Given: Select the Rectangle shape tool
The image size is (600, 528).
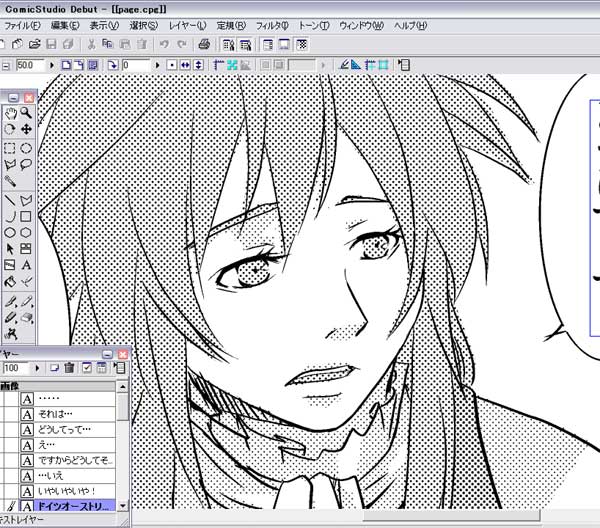Looking at the screenshot, I should [x=26, y=216].
